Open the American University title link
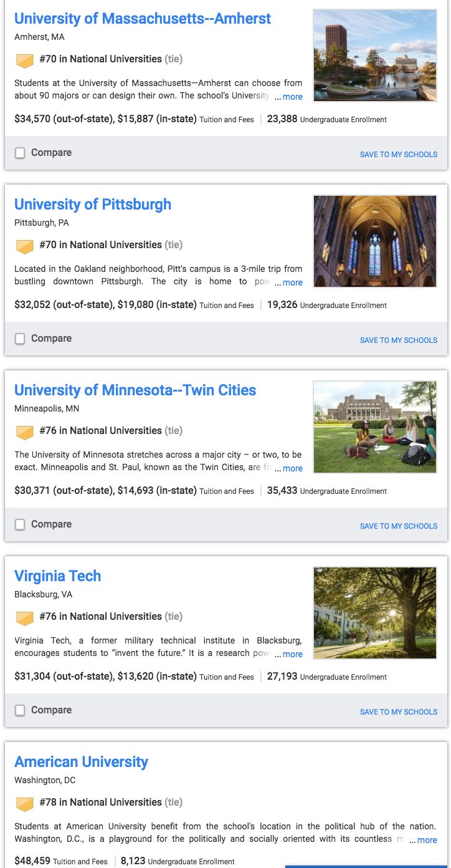This screenshot has height=868, width=451. coord(82,762)
